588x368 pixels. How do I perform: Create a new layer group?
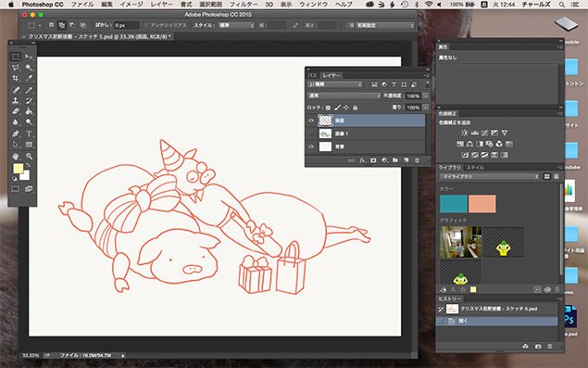(x=395, y=160)
